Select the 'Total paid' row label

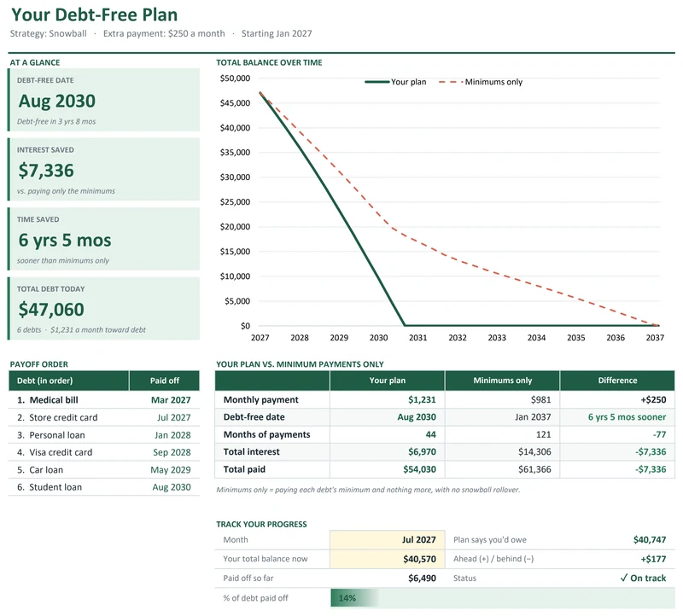point(244,469)
